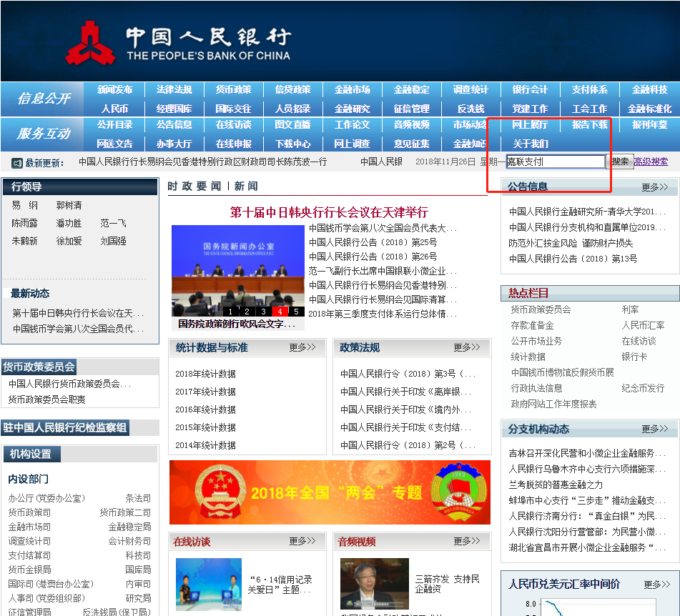This screenshot has width=680, height=616.
Task: Click 新闻 tab next to 时政要闻
Action: click(246, 187)
